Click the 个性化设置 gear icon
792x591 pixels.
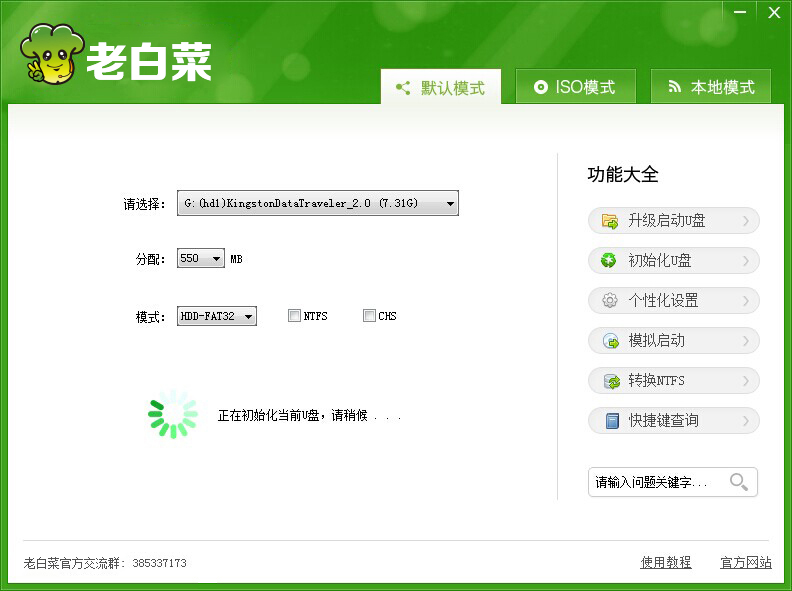coord(609,301)
